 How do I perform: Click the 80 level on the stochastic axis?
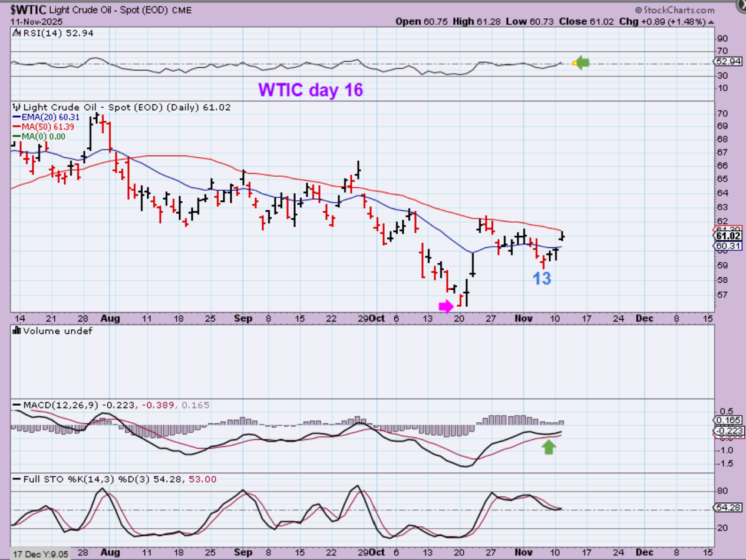(724, 491)
